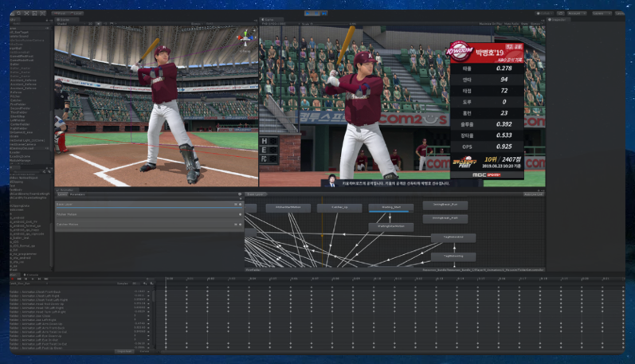Click the Play button to enter play mode
The width and height of the screenshot is (635, 364).
[308, 14]
